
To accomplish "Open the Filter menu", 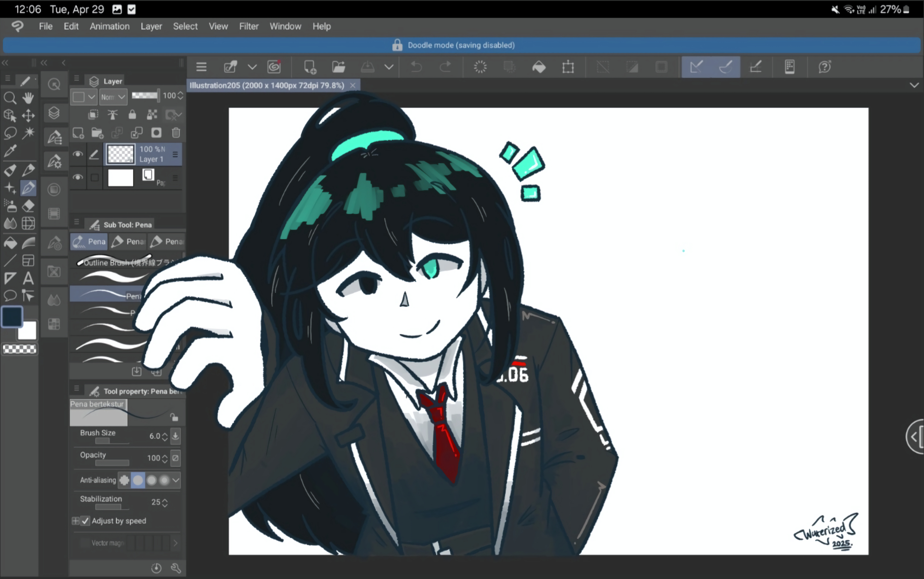I will [x=249, y=26].
